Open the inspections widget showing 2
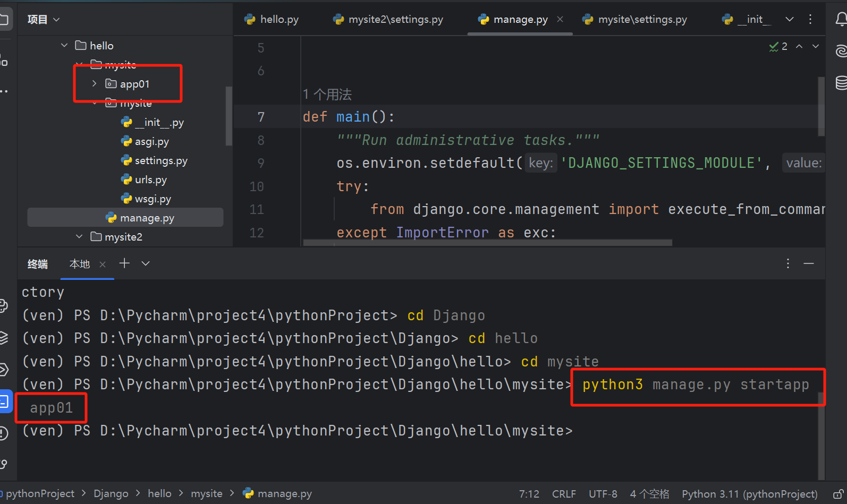 (778, 47)
